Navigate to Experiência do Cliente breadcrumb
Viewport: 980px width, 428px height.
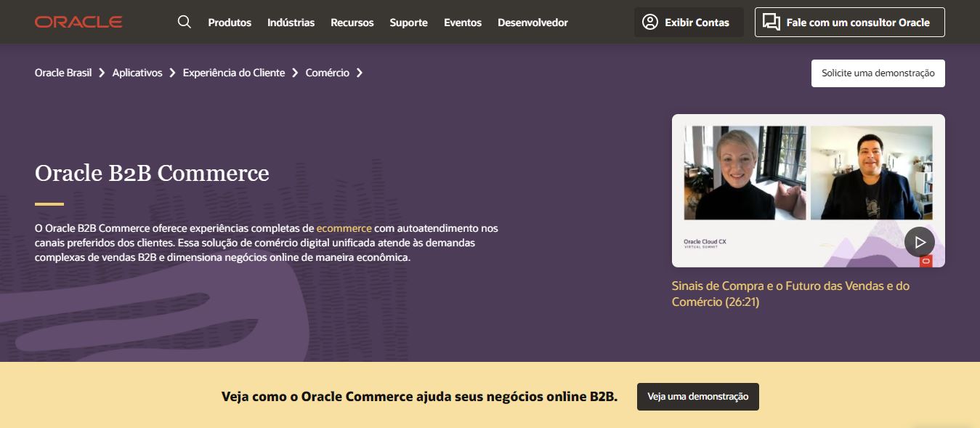click(232, 73)
